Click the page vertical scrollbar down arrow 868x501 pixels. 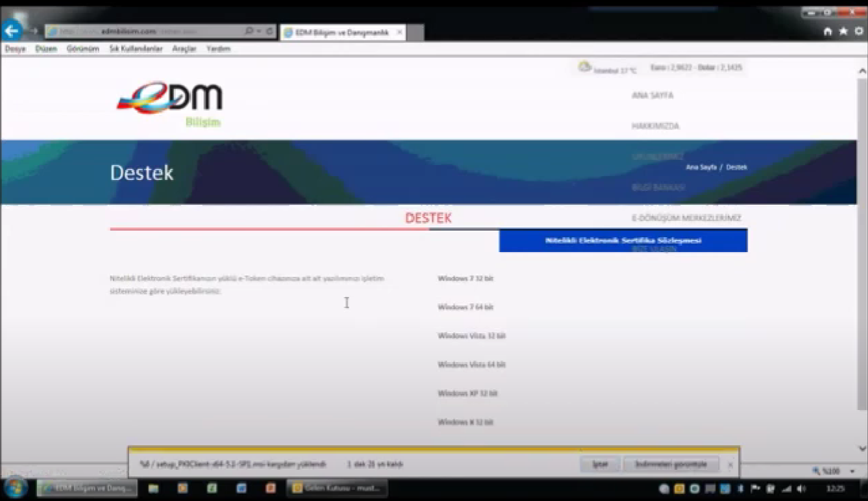click(862, 448)
